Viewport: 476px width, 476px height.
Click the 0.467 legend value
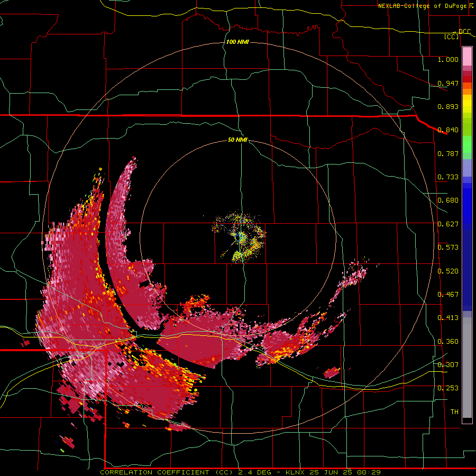coord(448,295)
